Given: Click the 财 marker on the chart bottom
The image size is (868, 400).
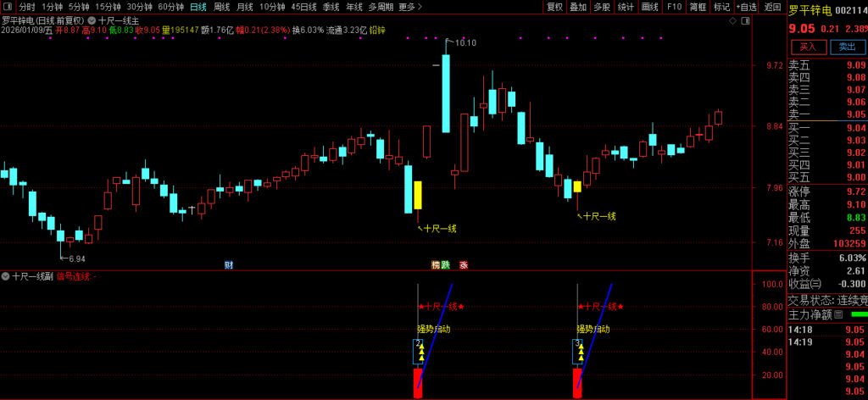Looking at the screenshot, I should pyautogui.click(x=228, y=264).
